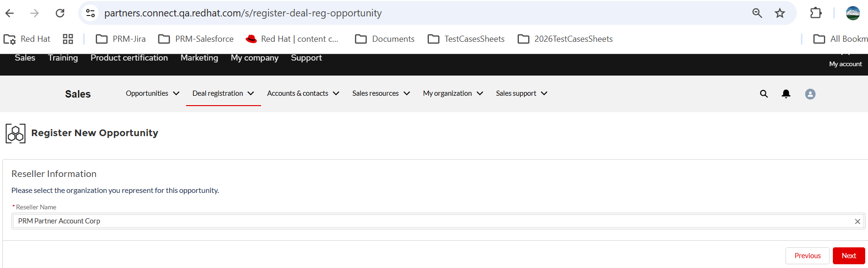The image size is (868, 268).
Task: Expand the Opportunities dropdown
Action: [x=152, y=93]
